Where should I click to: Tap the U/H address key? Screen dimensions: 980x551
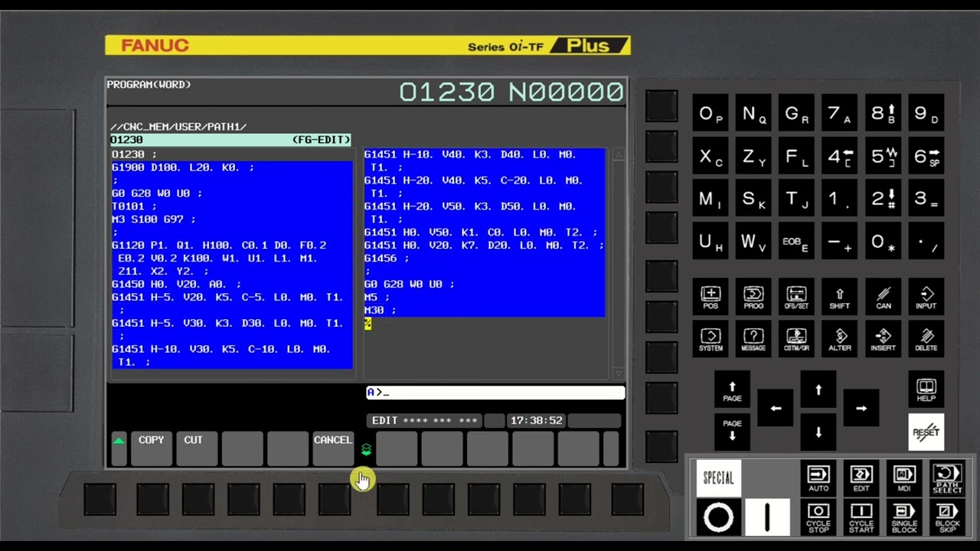tap(710, 242)
